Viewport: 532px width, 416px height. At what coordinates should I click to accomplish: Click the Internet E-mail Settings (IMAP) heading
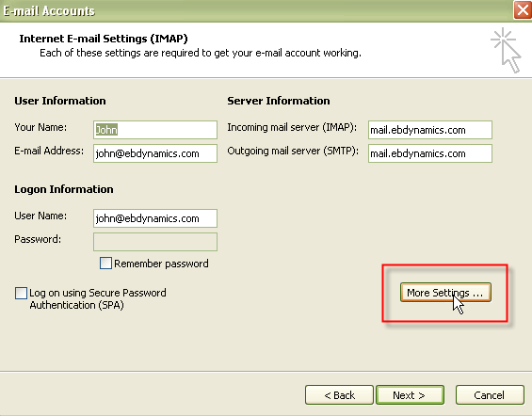(104, 39)
